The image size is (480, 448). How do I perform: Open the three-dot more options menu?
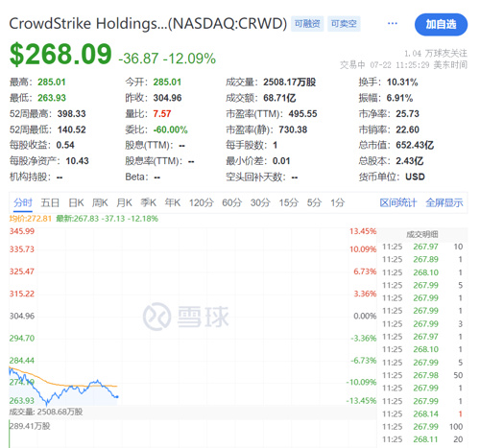click(x=392, y=23)
